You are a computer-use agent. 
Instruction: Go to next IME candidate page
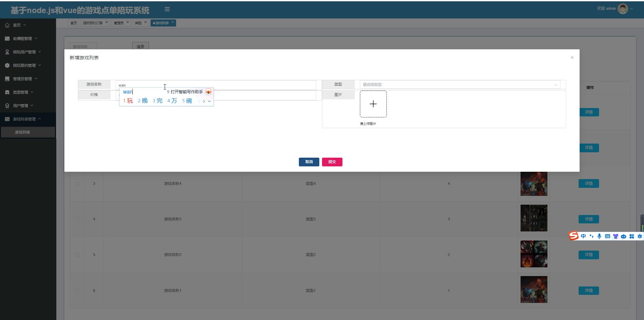click(x=204, y=101)
